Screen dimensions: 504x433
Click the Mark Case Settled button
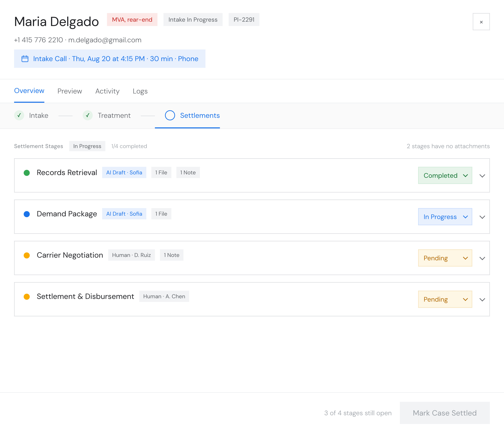[x=445, y=413]
